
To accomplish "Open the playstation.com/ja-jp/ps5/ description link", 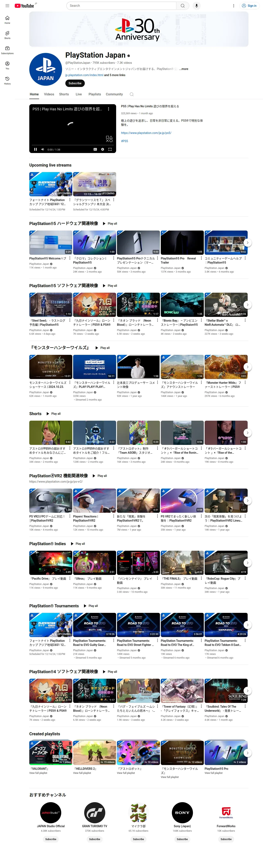I will (x=146, y=133).
